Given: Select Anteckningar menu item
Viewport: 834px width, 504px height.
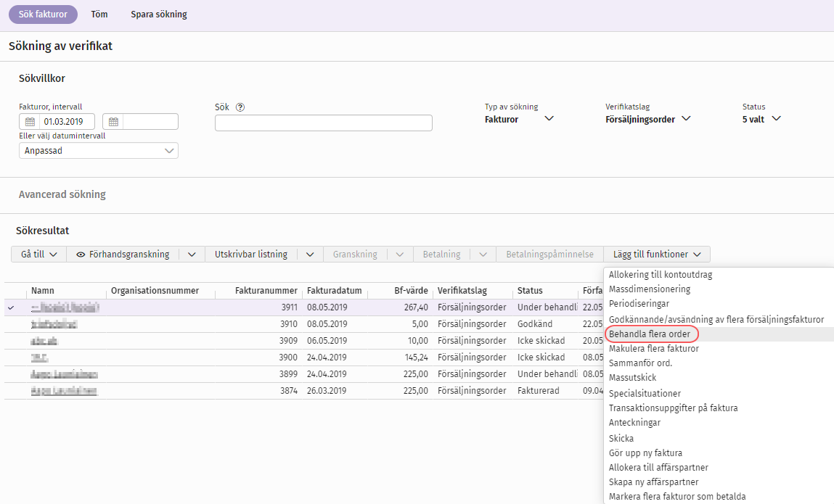Looking at the screenshot, I should [x=634, y=423].
